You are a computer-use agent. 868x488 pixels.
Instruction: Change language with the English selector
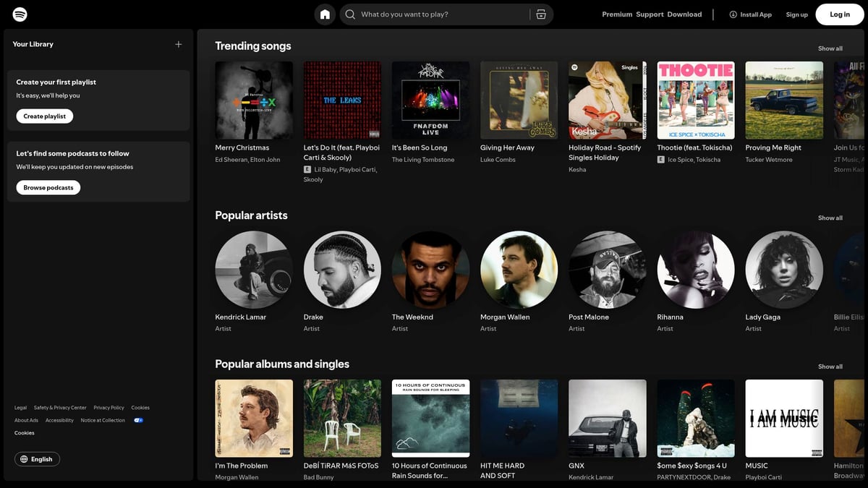coord(37,458)
